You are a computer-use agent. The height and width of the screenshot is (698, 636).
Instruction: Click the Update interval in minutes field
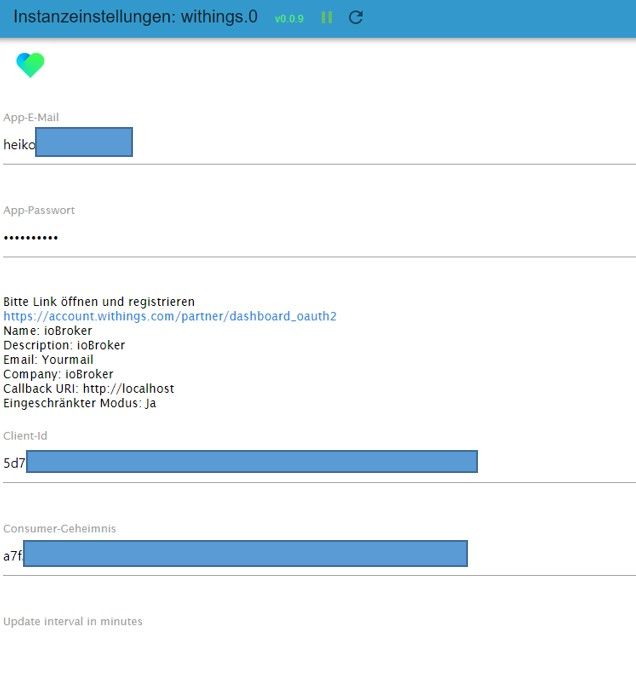click(x=319, y=648)
